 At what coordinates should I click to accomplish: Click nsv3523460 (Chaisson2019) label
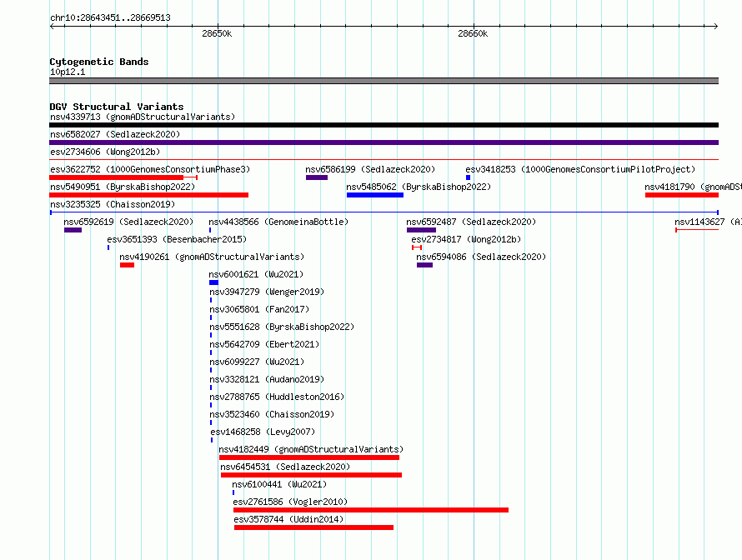272,414
